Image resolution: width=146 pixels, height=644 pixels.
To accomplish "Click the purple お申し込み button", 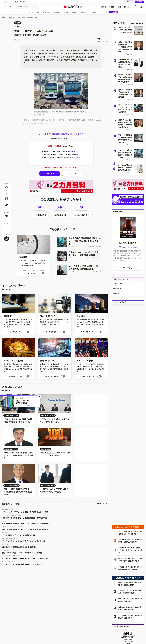I will click(x=49, y=173).
